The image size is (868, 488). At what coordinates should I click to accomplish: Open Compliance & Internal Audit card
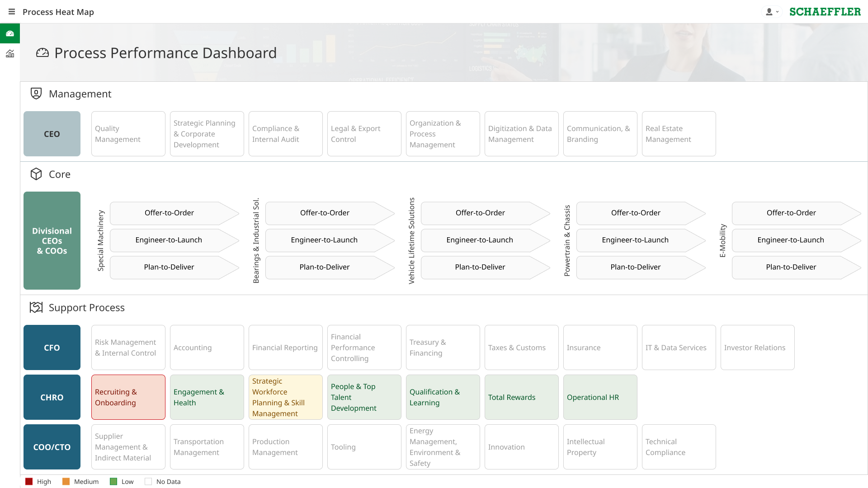point(286,134)
